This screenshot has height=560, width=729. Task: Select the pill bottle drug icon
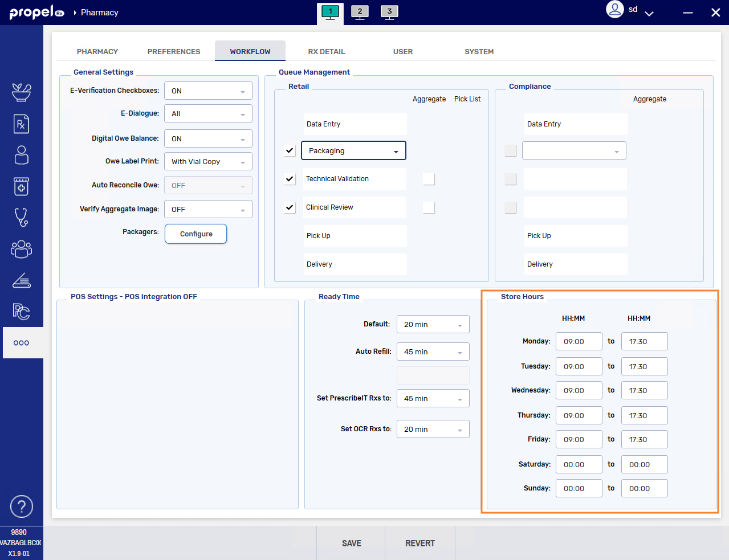click(21, 186)
